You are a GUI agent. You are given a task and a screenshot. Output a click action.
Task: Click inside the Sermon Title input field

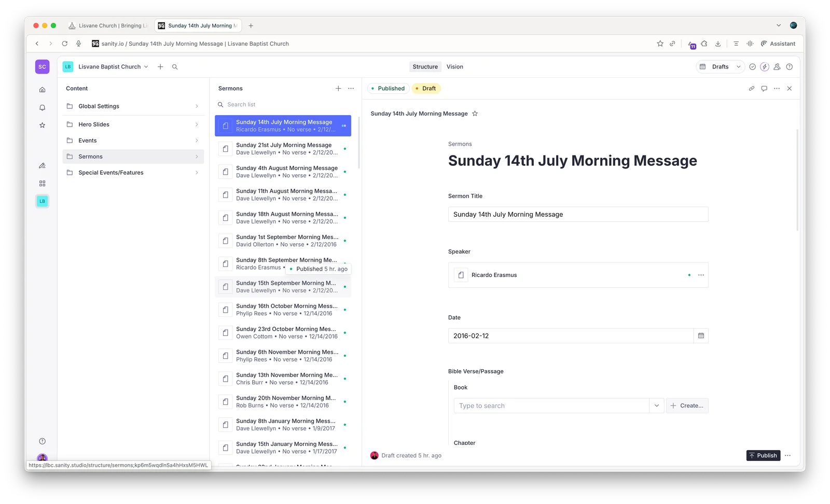(577, 214)
